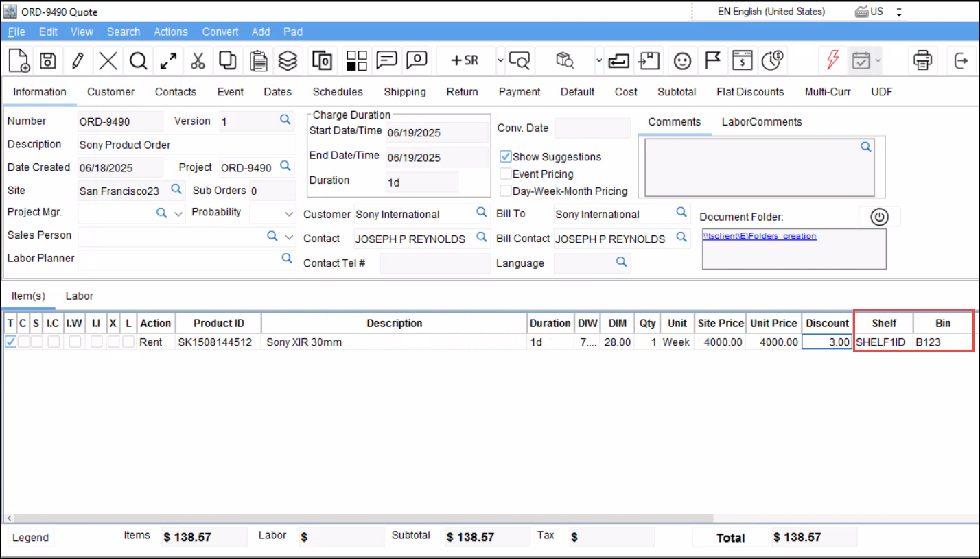Click the red lightning bolt icon

click(832, 61)
